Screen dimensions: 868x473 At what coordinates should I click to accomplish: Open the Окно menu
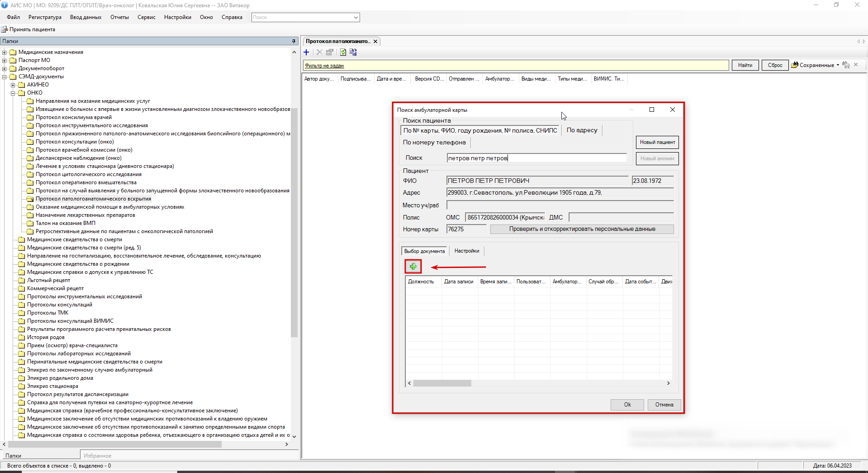206,17
